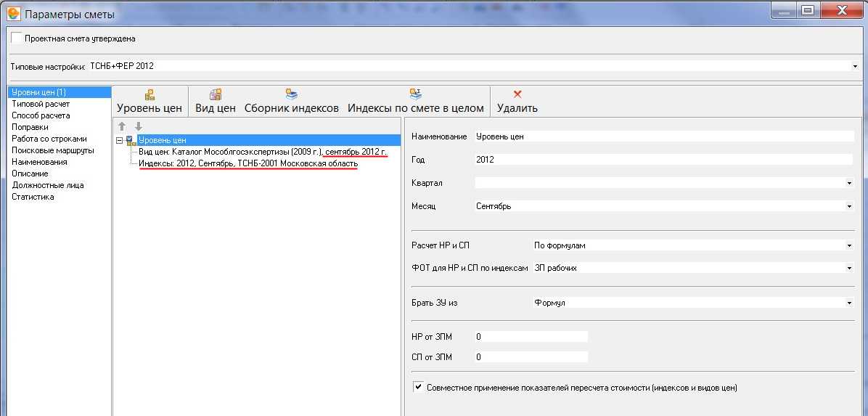Select Типовой расчет in the left list
This screenshot has width=868, height=416.
[x=41, y=104]
